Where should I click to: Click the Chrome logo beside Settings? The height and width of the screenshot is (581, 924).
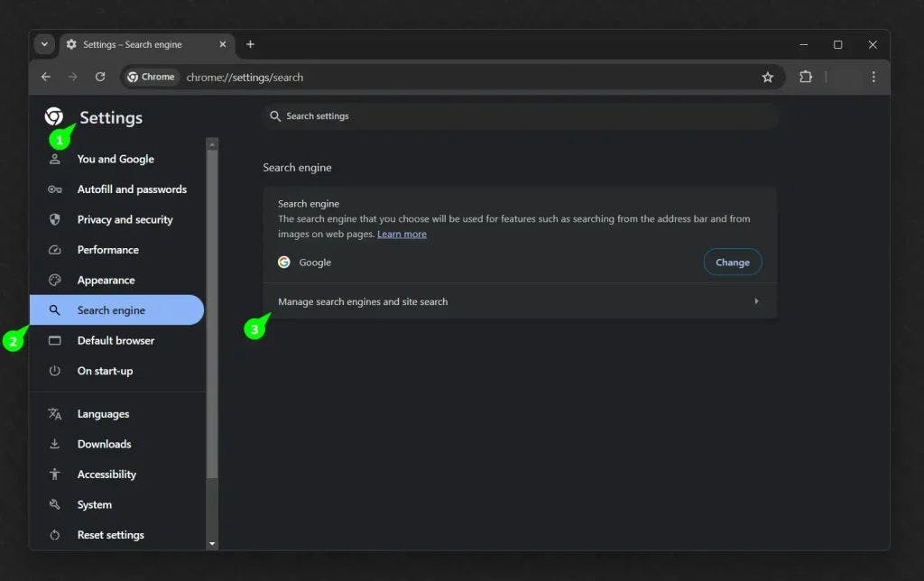[54, 116]
